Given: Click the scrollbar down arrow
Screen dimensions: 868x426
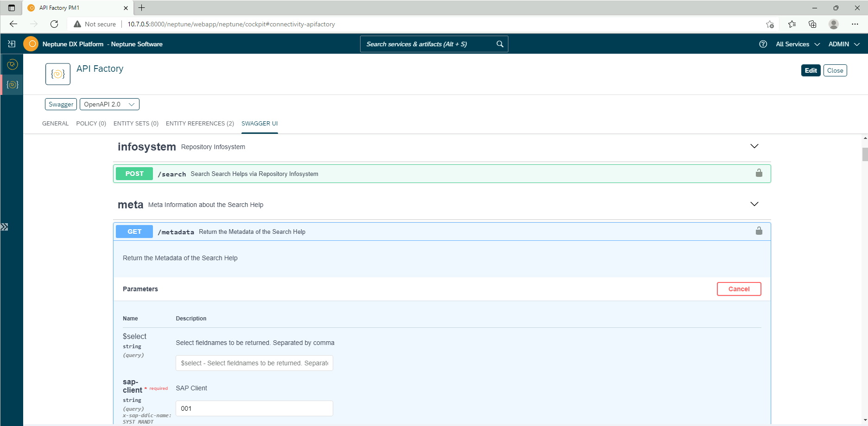Looking at the screenshot, I should (x=865, y=420).
